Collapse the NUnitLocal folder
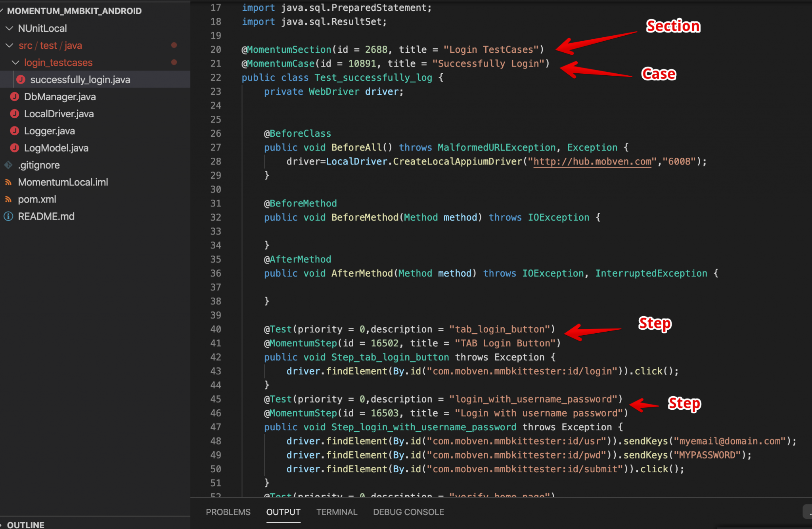This screenshot has width=812, height=529. (x=9, y=28)
